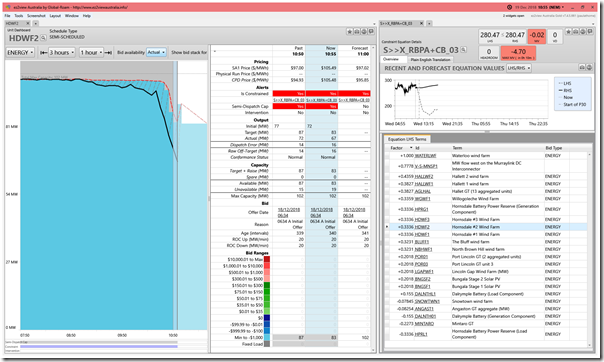Click the clock icon next to date in title bar

(509, 7)
